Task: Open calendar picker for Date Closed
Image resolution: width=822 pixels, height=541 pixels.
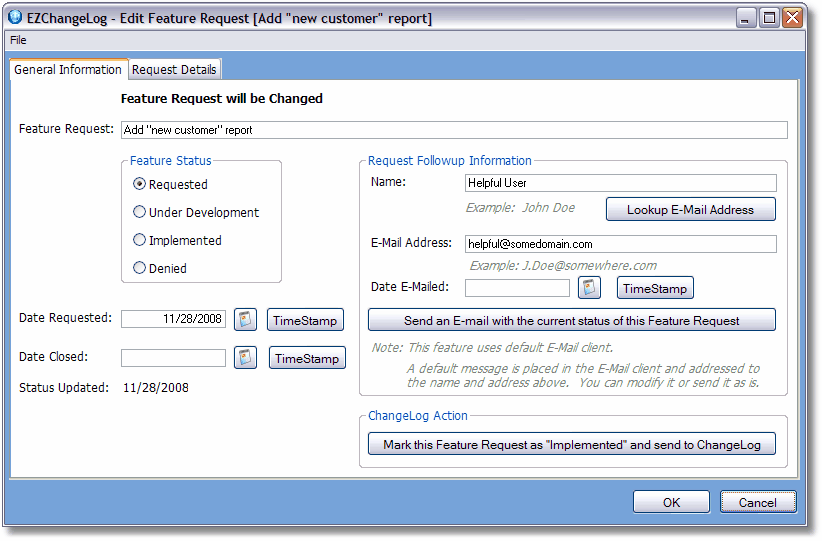Action: (x=245, y=358)
